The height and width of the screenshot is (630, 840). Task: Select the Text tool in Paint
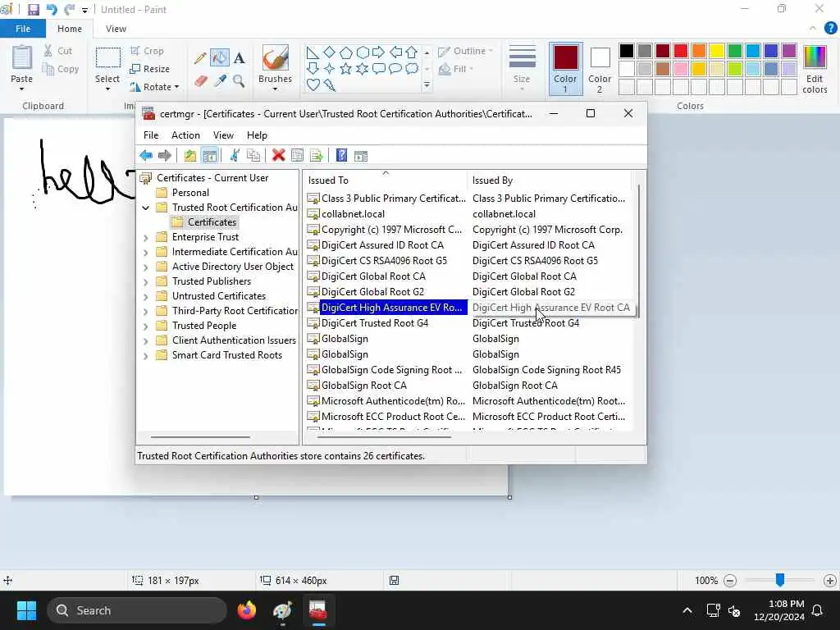click(240, 58)
